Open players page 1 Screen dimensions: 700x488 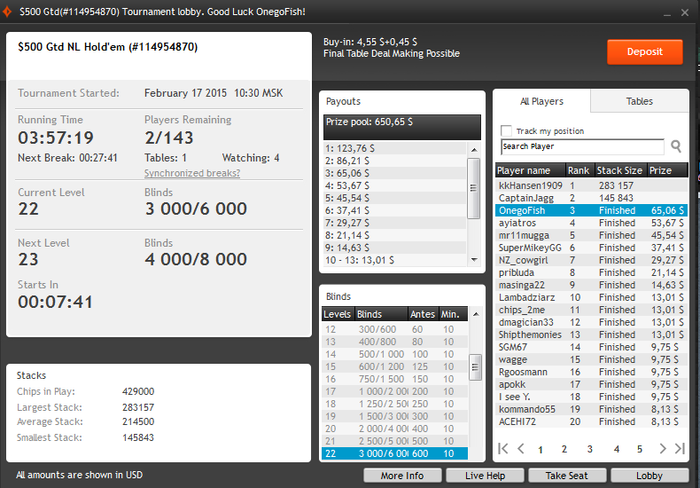[540, 449]
